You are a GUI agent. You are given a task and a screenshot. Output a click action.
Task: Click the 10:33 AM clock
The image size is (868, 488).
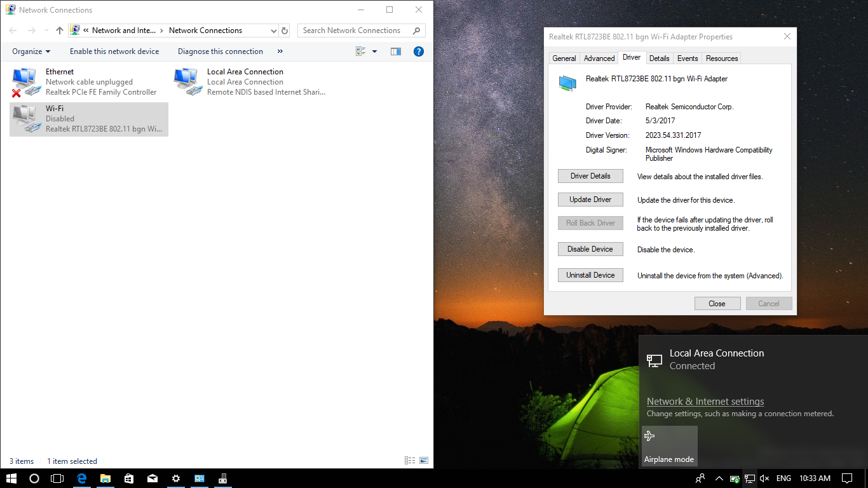click(815, 478)
